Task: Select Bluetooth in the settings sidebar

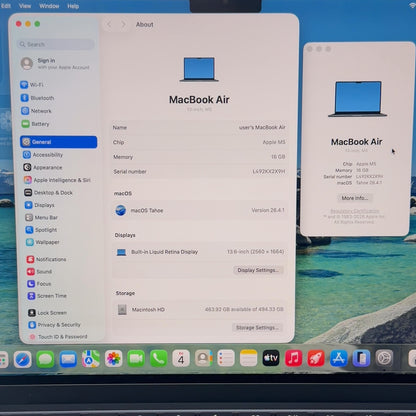Action: tap(37, 98)
